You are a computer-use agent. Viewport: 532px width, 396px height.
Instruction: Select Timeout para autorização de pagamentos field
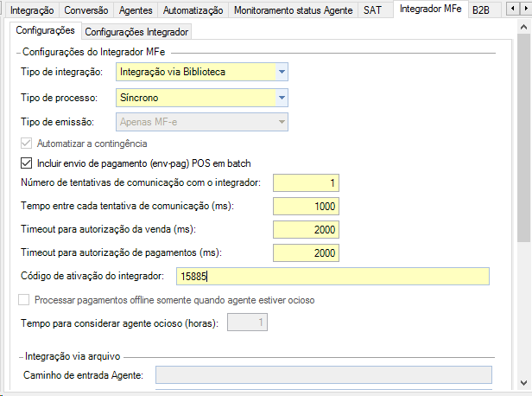(306, 253)
